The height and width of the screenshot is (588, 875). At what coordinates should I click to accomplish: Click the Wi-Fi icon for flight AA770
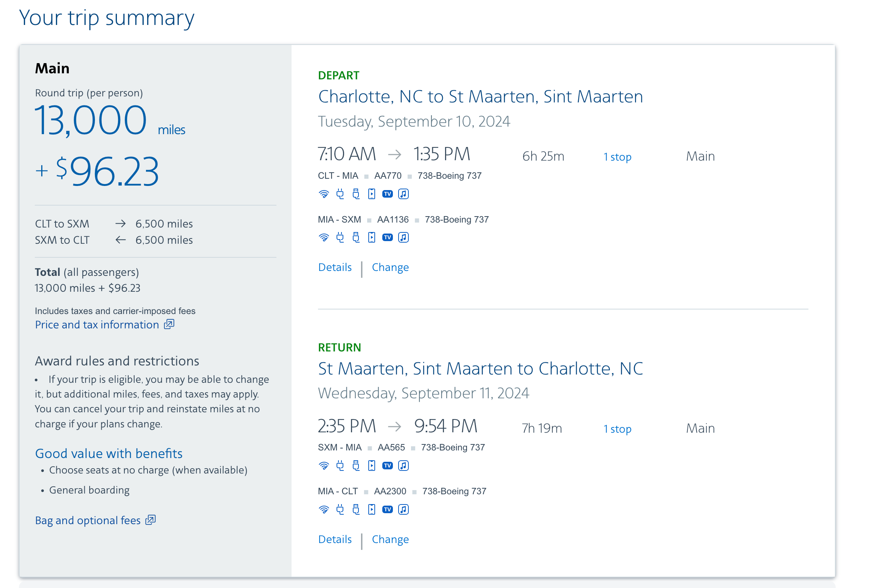pyautogui.click(x=324, y=194)
